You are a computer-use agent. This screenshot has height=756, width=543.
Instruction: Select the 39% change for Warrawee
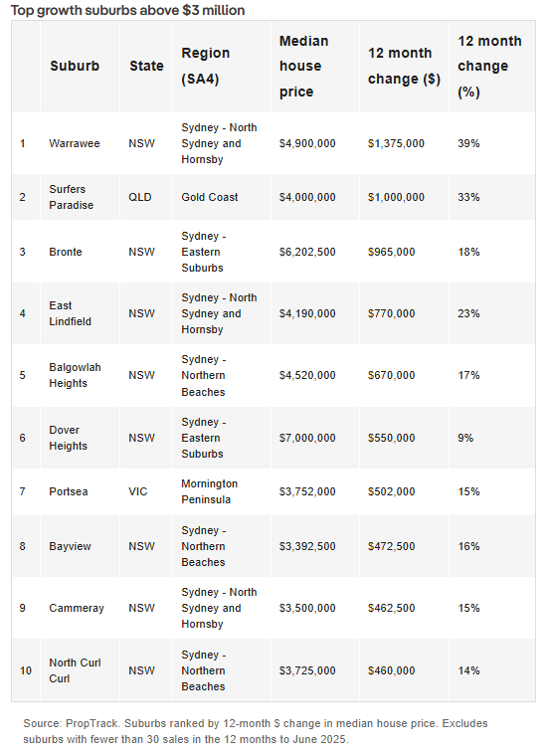pyautogui.click(x=468, y=143)
